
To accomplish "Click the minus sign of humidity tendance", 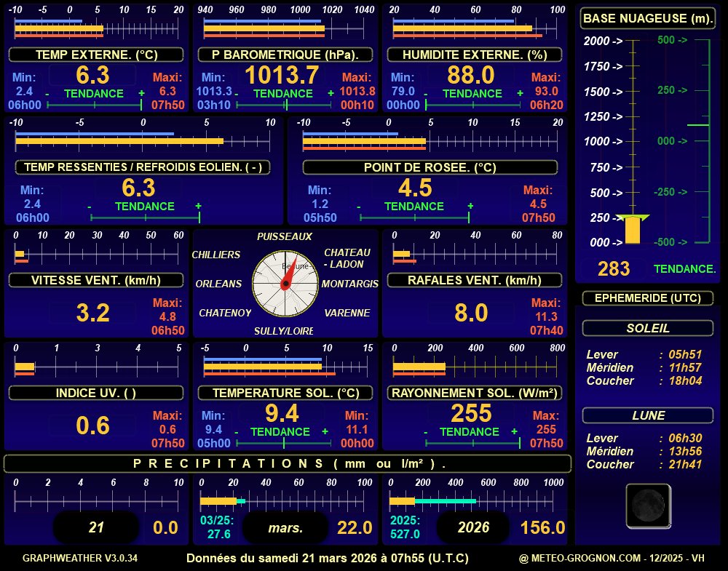I will tap(426, 94).
